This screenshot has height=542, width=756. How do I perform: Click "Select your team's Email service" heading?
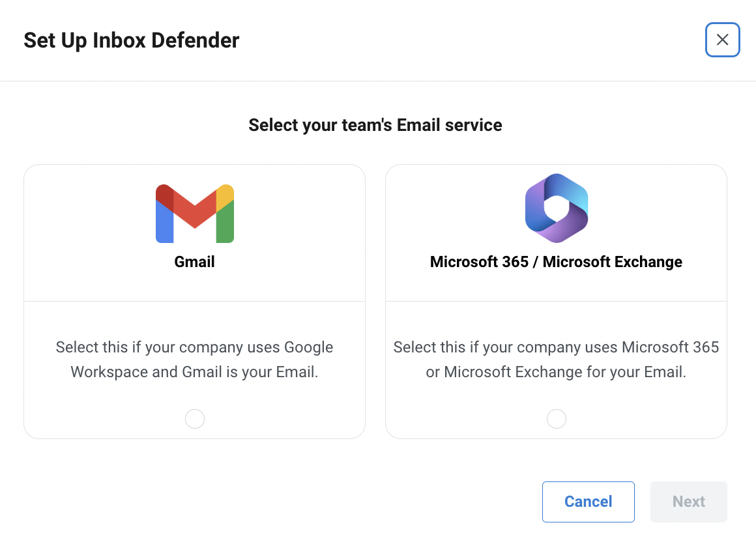(x=375, y=125)
